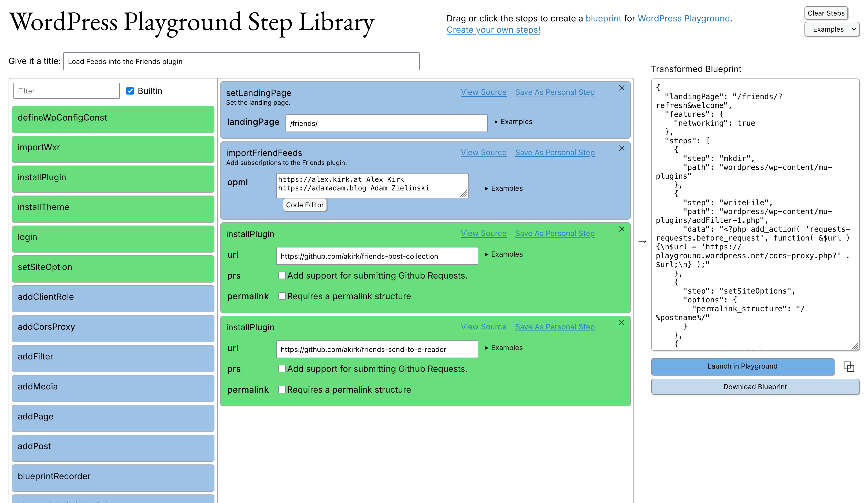Add the addPost step
This screenshot has height=503, width=868.
(113, 448)
